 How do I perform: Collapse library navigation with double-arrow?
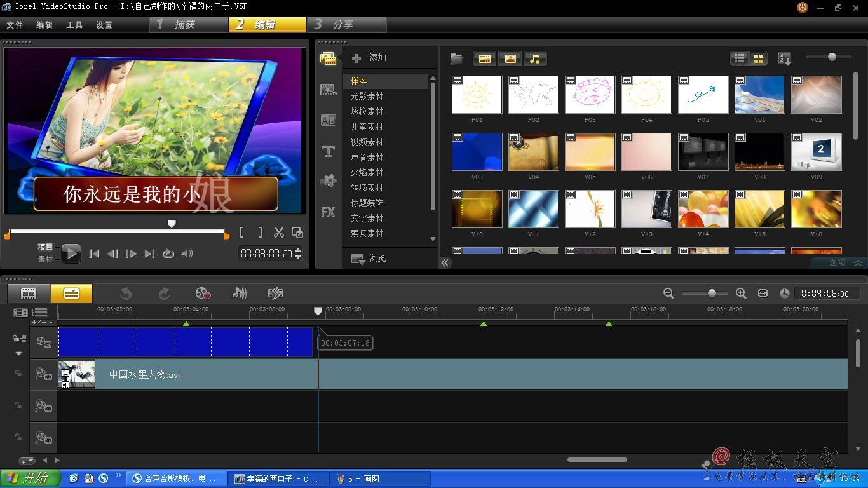(445, 262)
